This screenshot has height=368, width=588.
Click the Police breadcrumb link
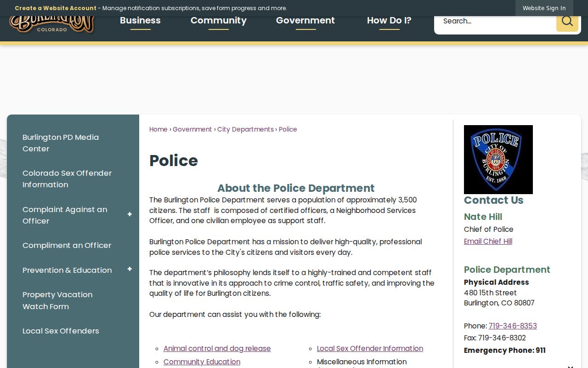click(x=288, y=129)
